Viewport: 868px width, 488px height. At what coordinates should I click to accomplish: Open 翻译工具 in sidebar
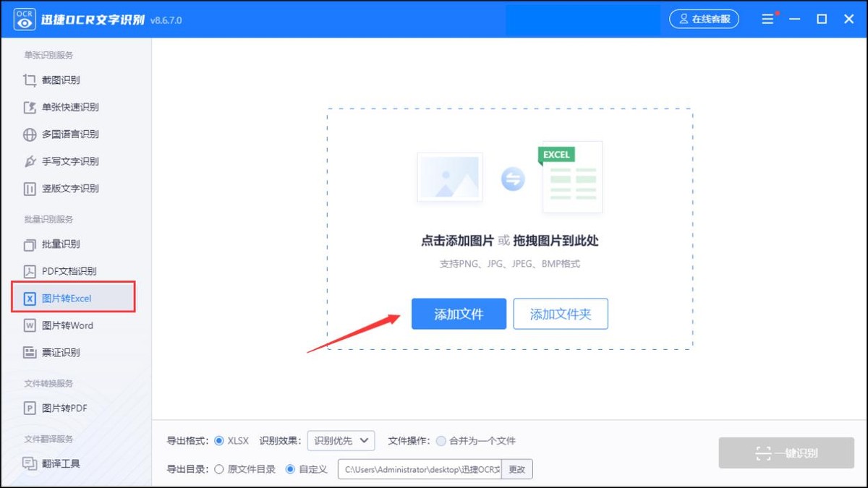61,463
